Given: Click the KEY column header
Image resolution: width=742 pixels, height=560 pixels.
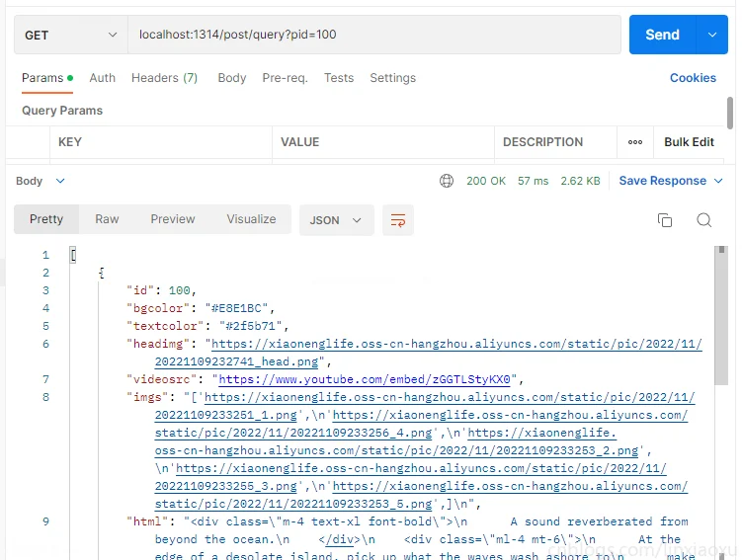Looking at the screenshot, I should click(70, 142).
